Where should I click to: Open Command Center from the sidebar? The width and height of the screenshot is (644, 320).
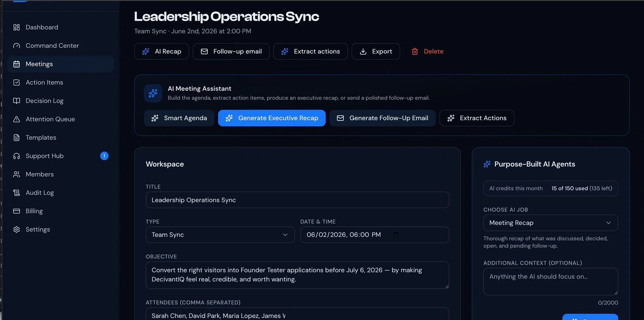point(61,46)
